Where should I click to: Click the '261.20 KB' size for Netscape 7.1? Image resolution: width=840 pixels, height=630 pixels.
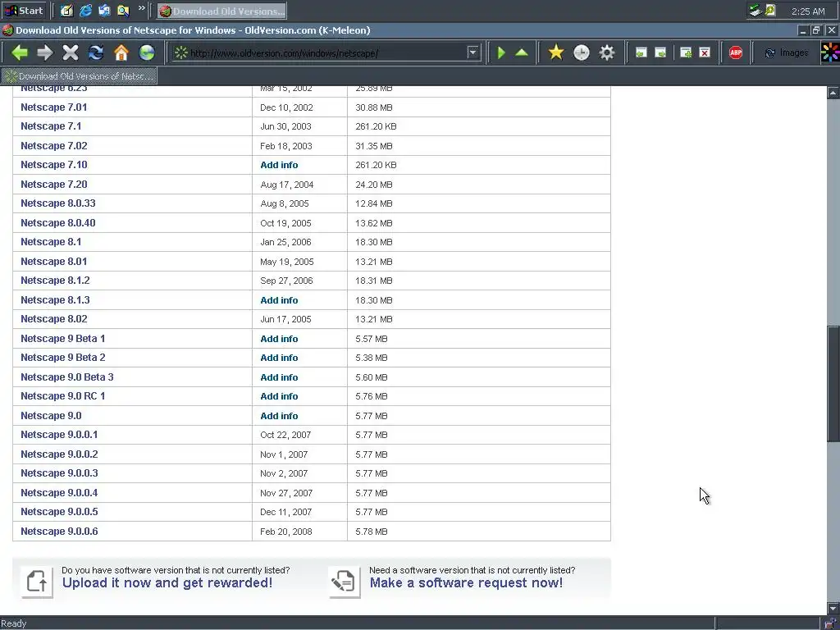[376, 126]
